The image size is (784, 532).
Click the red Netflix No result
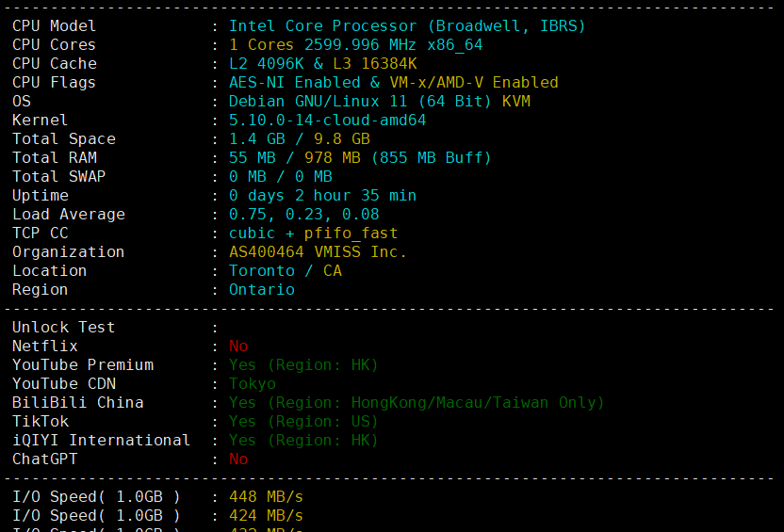tap(238, 347)
